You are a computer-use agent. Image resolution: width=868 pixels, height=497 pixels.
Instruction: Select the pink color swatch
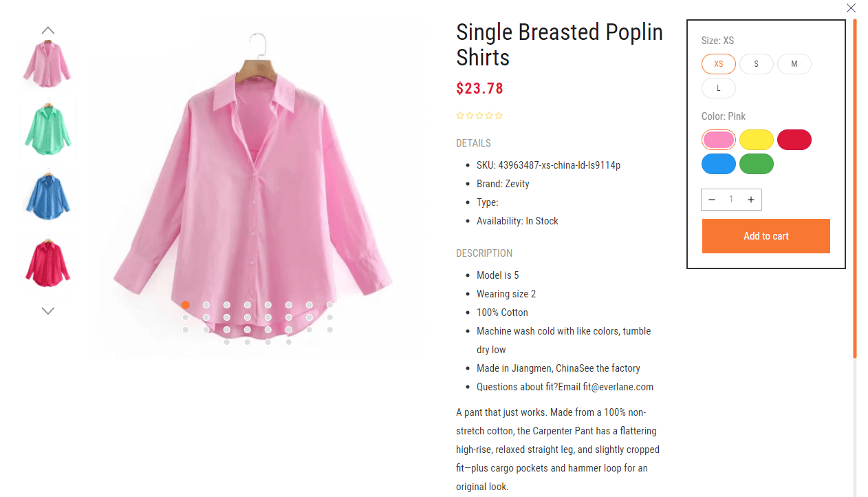click(x=719, y=140)
